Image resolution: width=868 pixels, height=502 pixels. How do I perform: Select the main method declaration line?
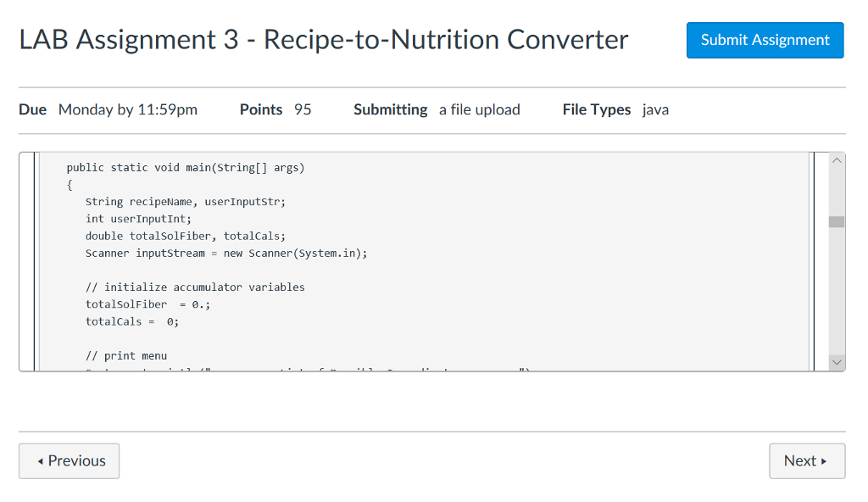point(186,167)
